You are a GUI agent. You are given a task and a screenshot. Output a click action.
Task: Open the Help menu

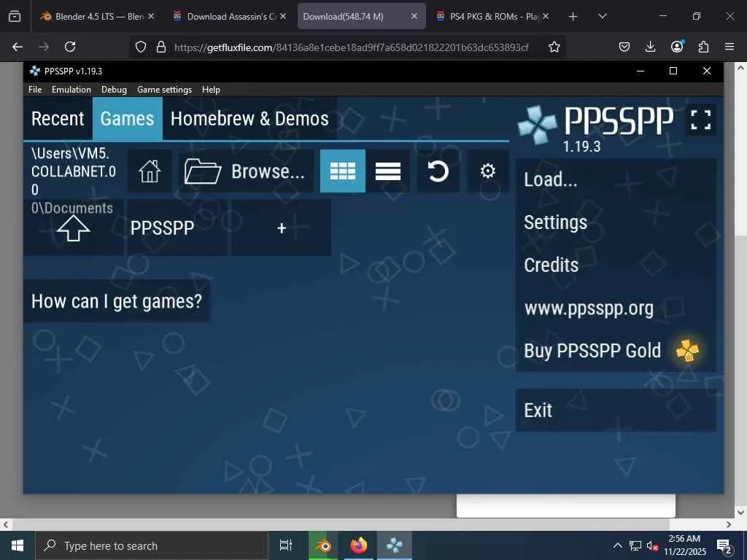[211, 90]
